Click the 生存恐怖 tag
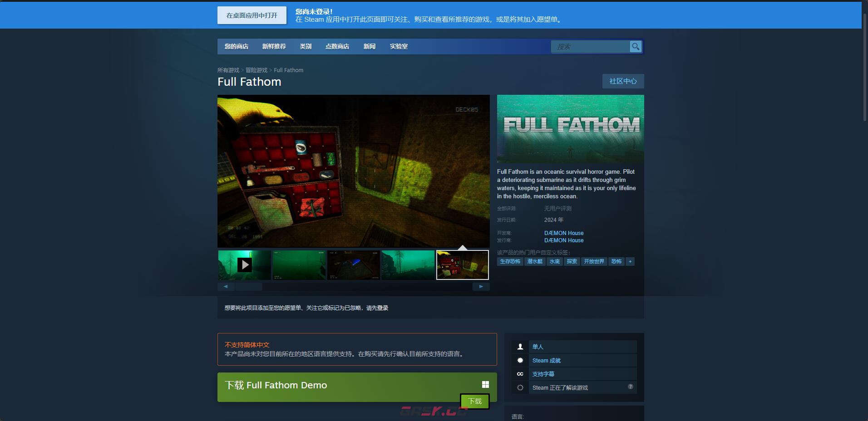Image resolution: width=868 pixels, height=421 pixels. 510,261
